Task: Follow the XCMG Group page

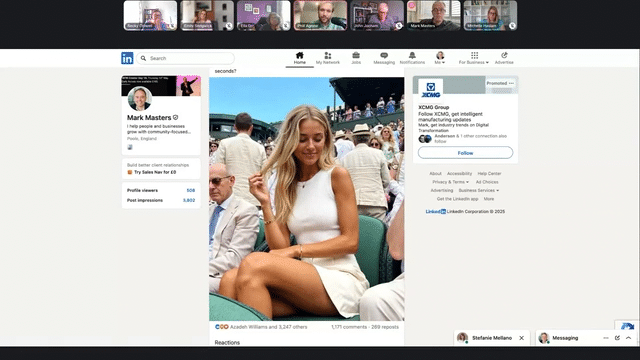Action: tap(465, 153)
